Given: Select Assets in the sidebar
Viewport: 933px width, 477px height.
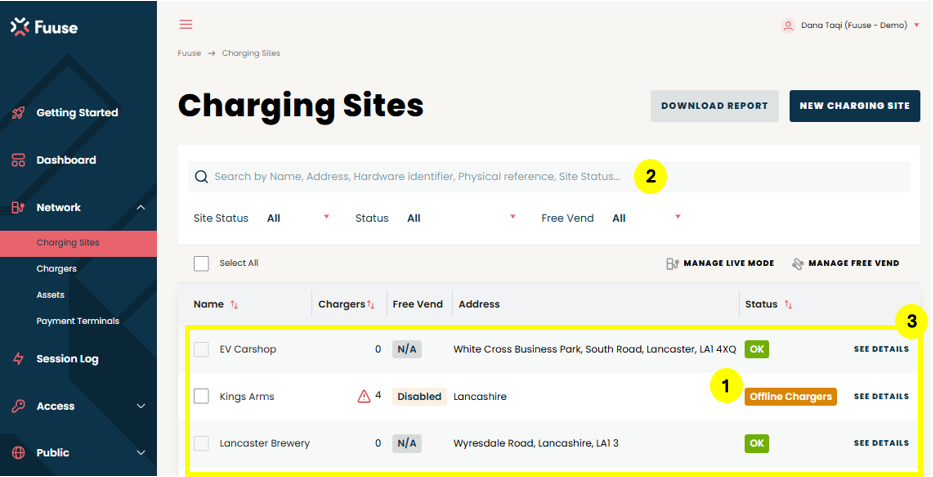Looking at the screenshot, I should pyautogui.click(x=51, y=295).
